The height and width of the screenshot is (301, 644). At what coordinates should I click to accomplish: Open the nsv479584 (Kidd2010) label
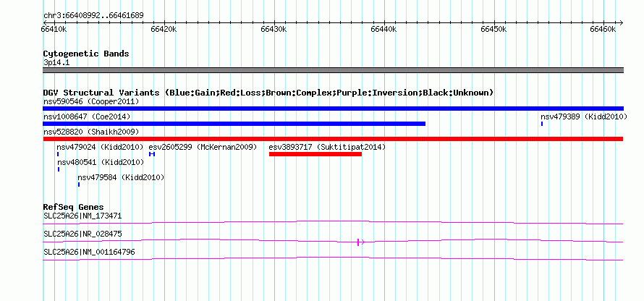121,177
